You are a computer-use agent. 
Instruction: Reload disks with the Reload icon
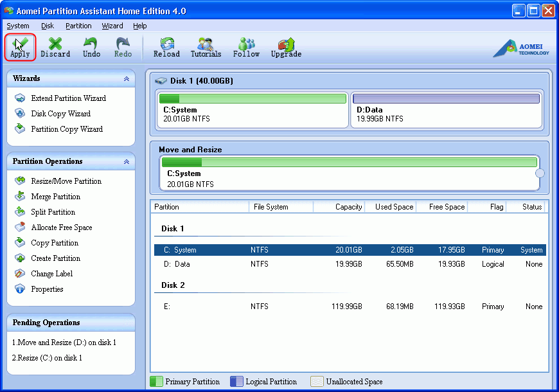(166, 47)
